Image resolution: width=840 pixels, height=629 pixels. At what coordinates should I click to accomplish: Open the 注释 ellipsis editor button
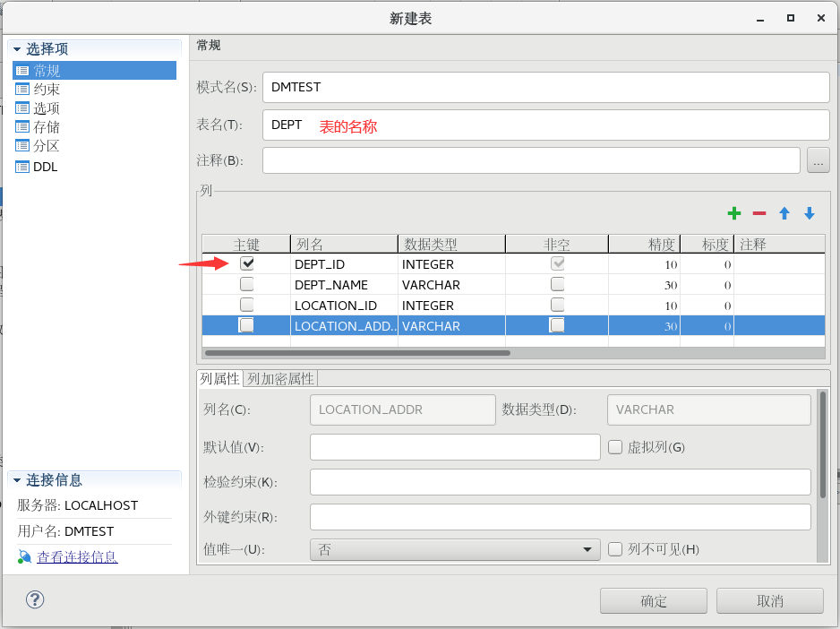[x=818, y=160]
